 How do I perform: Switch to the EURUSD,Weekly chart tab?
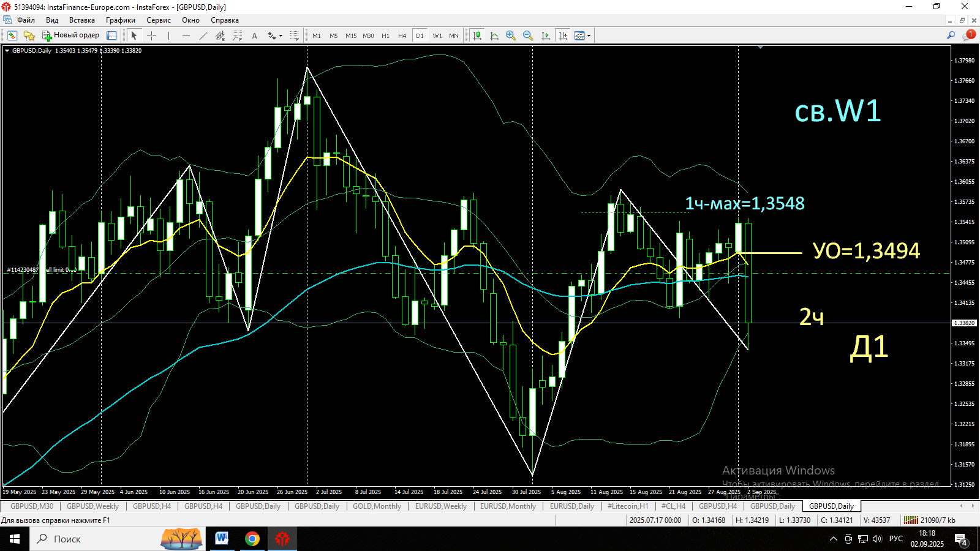(441, 506)
